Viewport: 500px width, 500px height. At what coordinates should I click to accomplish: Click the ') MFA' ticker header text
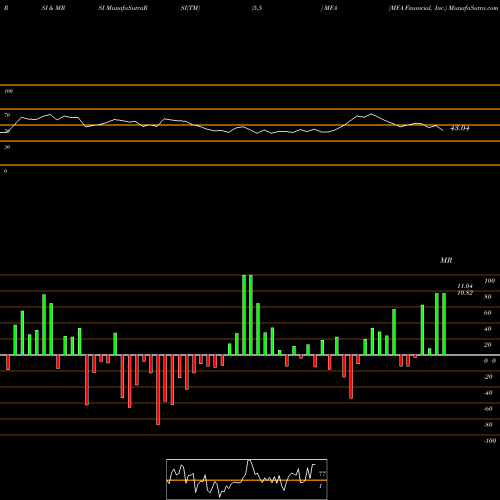click(x=329, y=8)
